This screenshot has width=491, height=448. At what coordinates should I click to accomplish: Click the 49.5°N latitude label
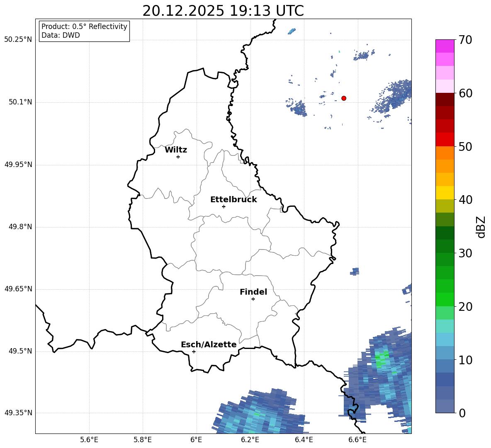click(x=20, y=351)
